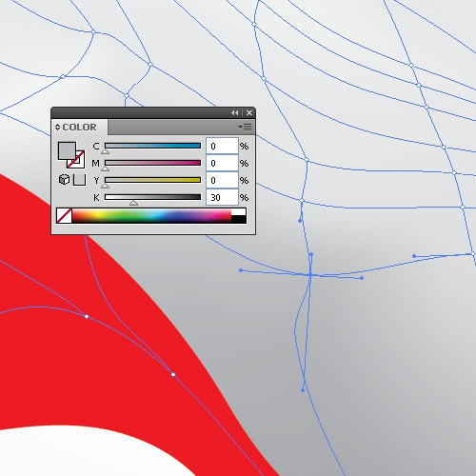476x476 pixels.
Task: Click the web-safe color swatch beside the cube
Action: click(79, 180)
